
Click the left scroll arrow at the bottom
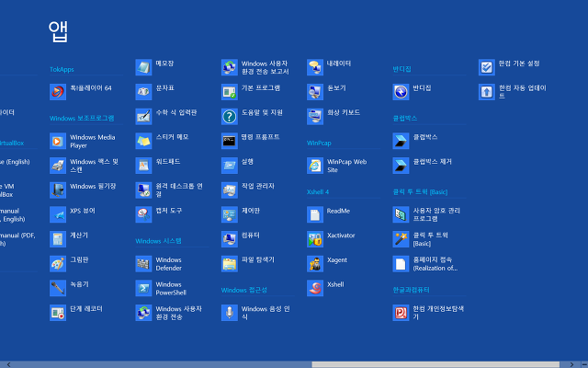(8, 364)
